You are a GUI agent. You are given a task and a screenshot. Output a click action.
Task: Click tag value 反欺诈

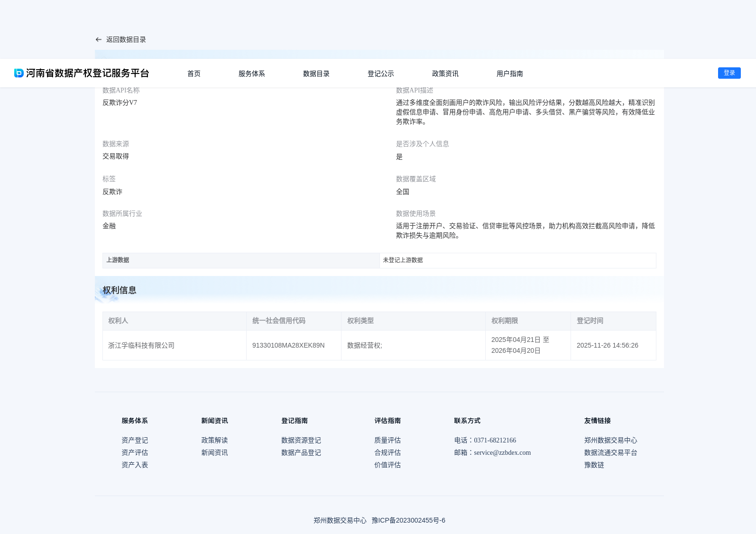[112, 192]
